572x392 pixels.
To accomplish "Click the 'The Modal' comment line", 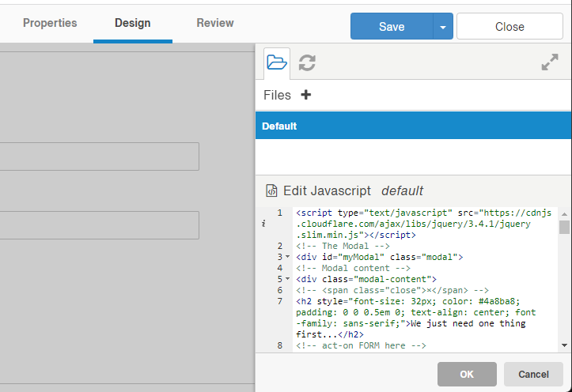I will pyautogui.click(x=343, y=246).
